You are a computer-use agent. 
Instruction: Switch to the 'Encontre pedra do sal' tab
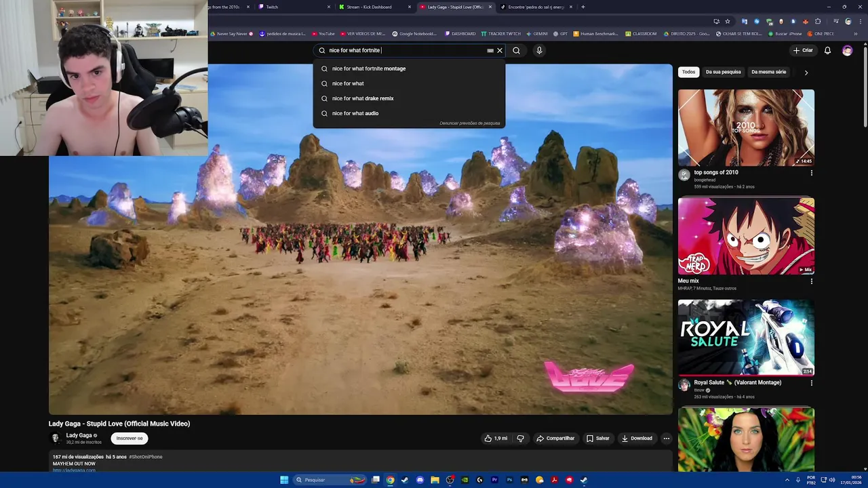pyautogui.click(x=536, y=7)
